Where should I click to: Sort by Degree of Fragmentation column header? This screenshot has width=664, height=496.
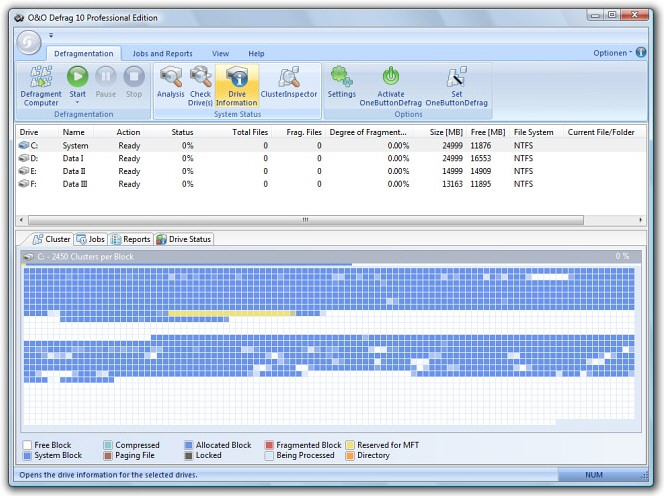click(x=368, y=132)
